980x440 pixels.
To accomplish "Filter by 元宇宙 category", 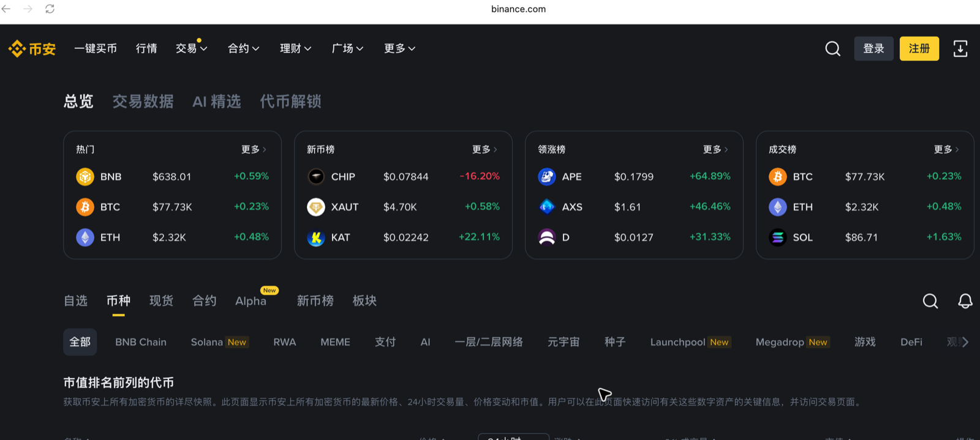I will point(563,342).
